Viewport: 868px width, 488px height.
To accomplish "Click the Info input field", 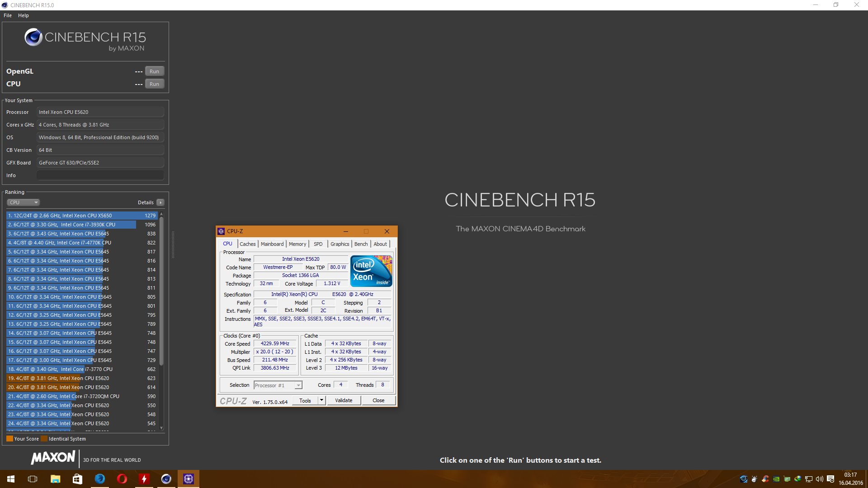I will click(100, 175).
